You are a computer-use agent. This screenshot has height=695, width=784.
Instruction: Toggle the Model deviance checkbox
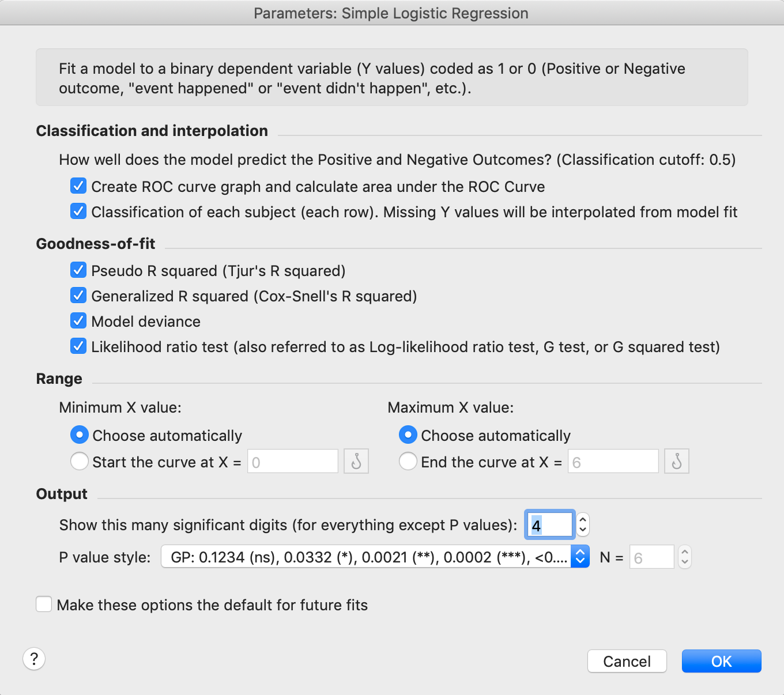click(78, 321)
